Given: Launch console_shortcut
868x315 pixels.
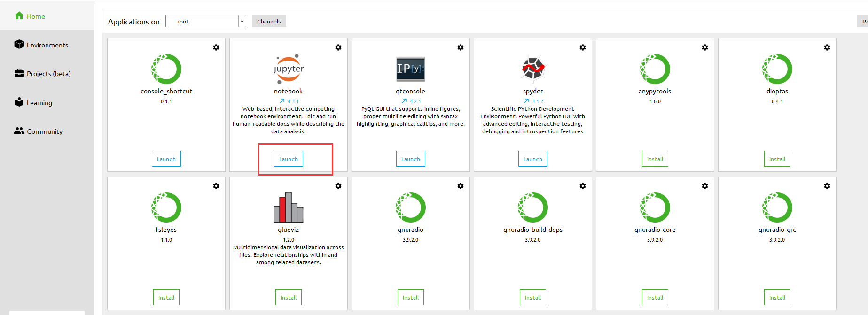Looking at the screenshot, I should point(166,159).
